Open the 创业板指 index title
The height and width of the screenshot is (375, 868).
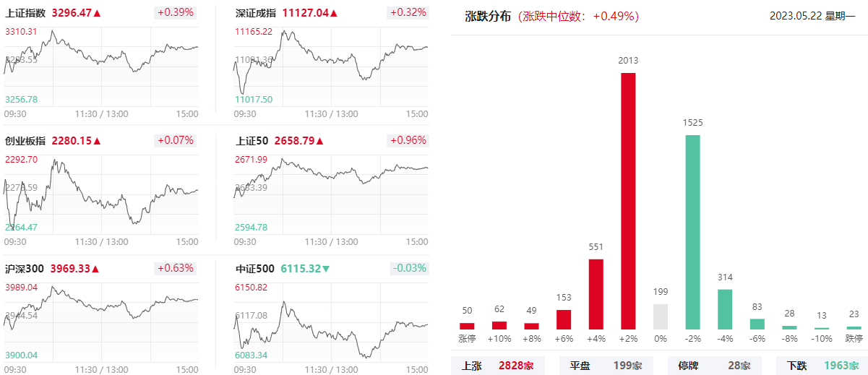click(25, 141)
